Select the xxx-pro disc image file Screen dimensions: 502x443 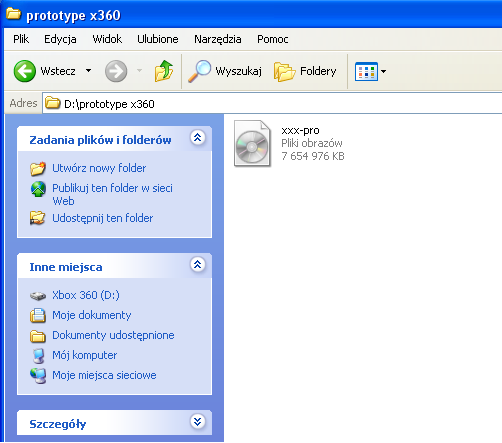pos(252,144)
